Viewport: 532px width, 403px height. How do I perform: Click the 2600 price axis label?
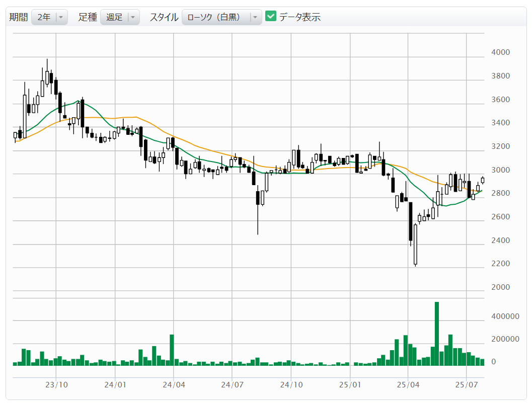pyautogui.click(x=500, y=217)
